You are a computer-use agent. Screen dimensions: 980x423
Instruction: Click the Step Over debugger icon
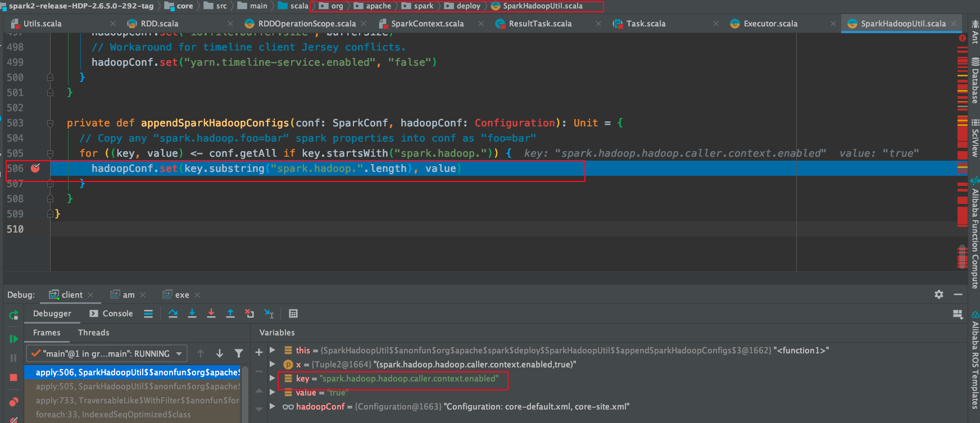173,313
